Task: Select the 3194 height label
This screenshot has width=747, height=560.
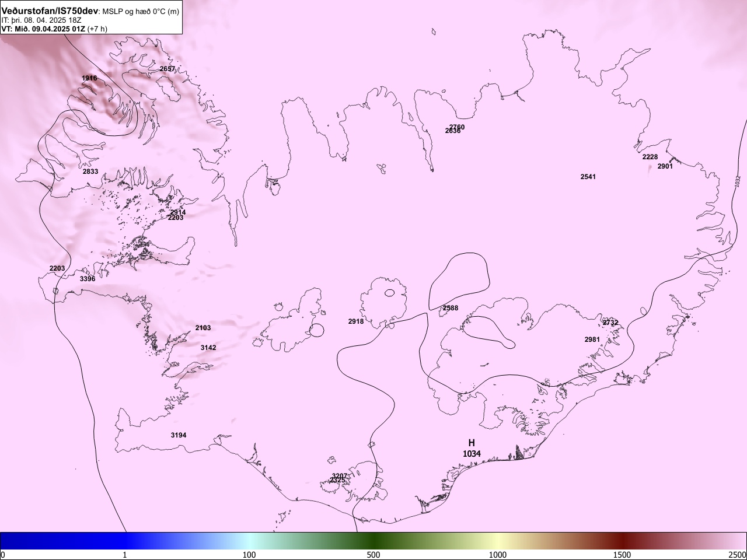Action: point(179,435)
